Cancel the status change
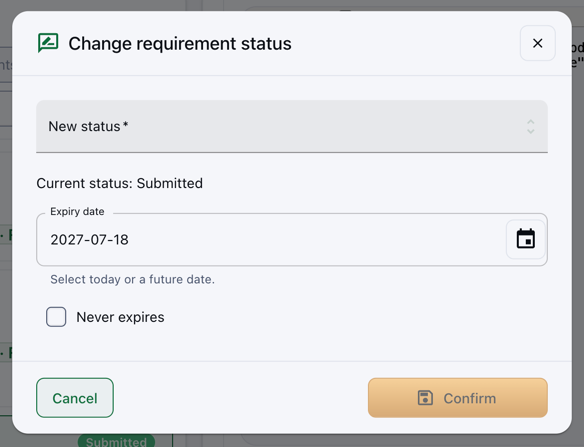 pyautogui.click(x=75, y=398)
